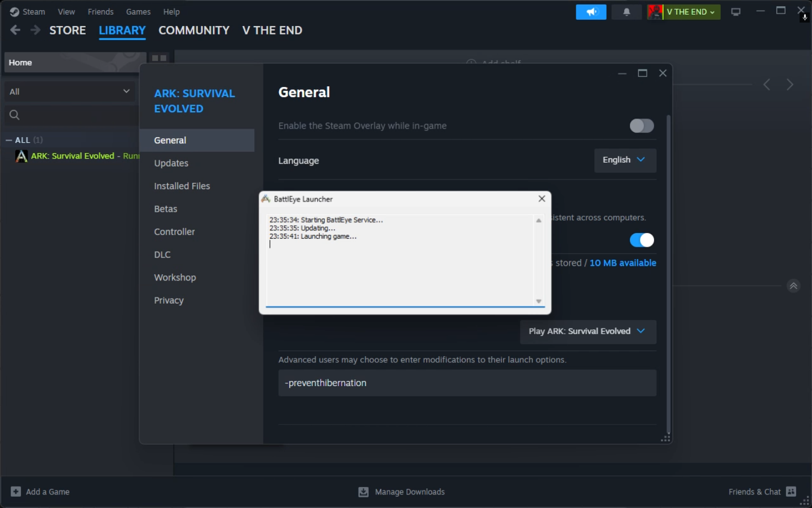Open the Friends & Chat icon

click(791, 492)
